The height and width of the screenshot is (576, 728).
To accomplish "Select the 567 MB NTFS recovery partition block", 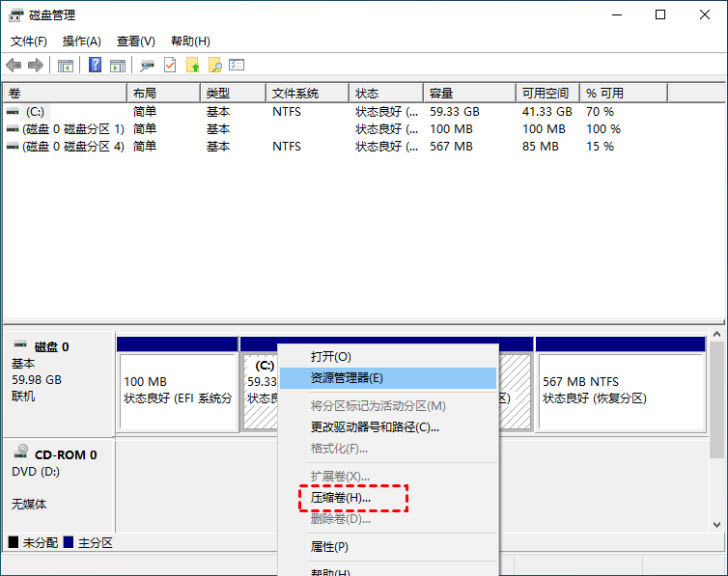I will [x=620, y=390].
